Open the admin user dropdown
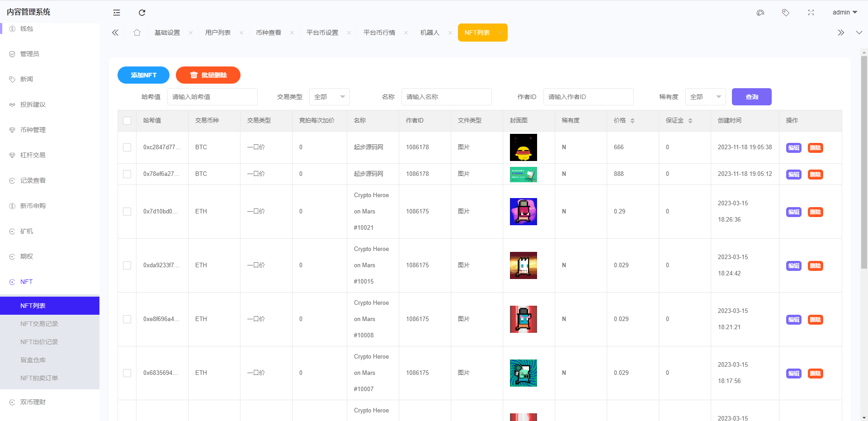This screenshot has height=421, width=868. [x=844, y=12]
